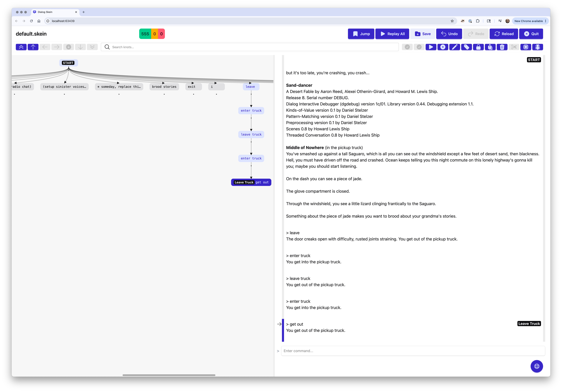Screen dimensions: 562x392
Task: Click the bug debug icon
Action: (x=538, y=47)
